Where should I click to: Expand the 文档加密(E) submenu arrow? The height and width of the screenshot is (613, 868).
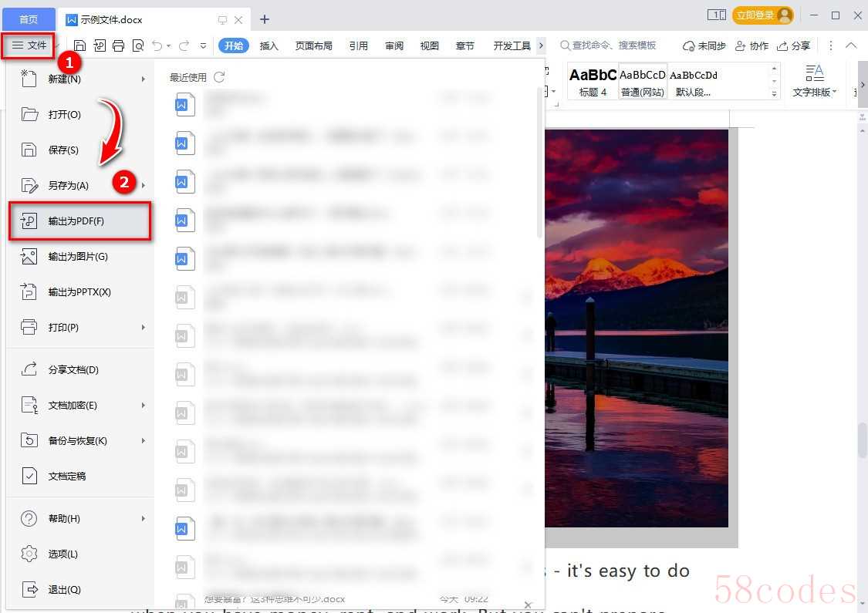(143, 406)
